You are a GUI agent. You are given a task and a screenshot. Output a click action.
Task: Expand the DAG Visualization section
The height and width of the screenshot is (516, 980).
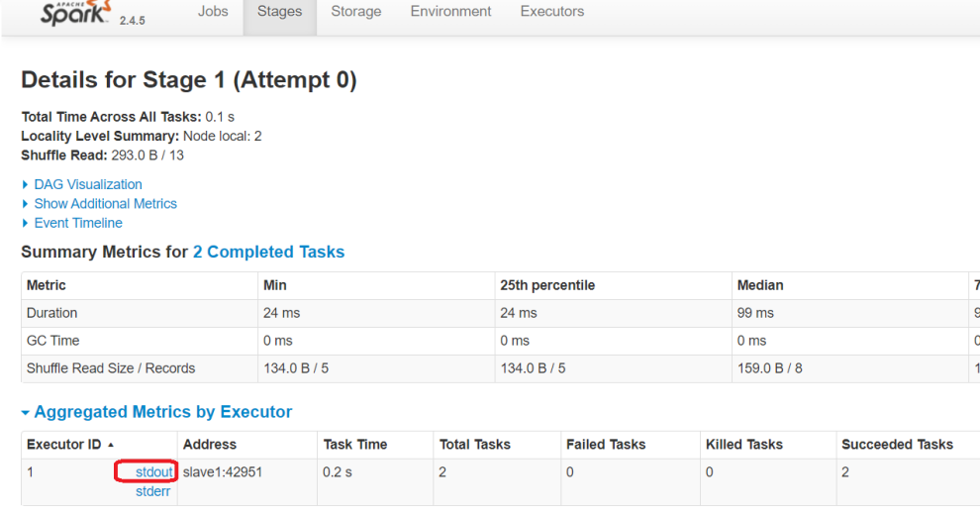(x=87, y=184)
